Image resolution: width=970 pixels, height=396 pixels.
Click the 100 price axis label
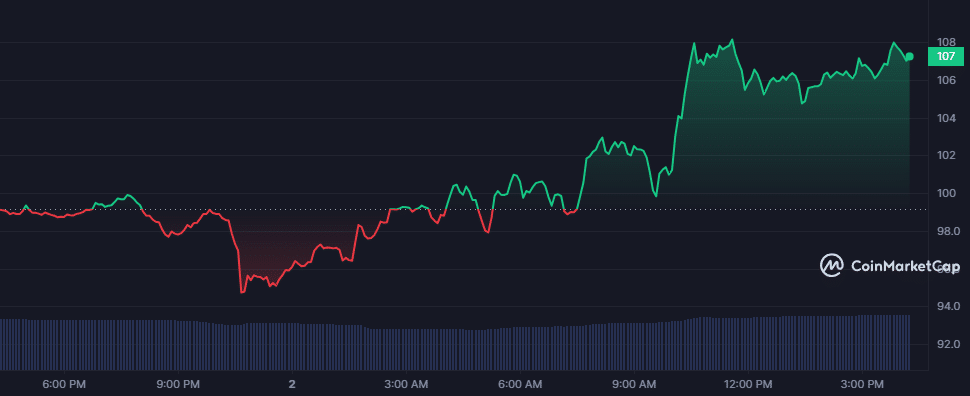(946, 194)
